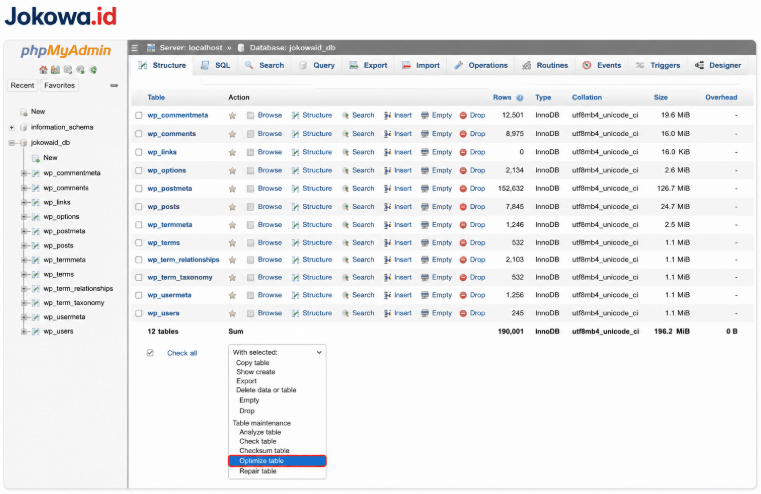Click Browse link for wp_postmeta
Viewport: 761px width, 494px height.
[270, 189]
